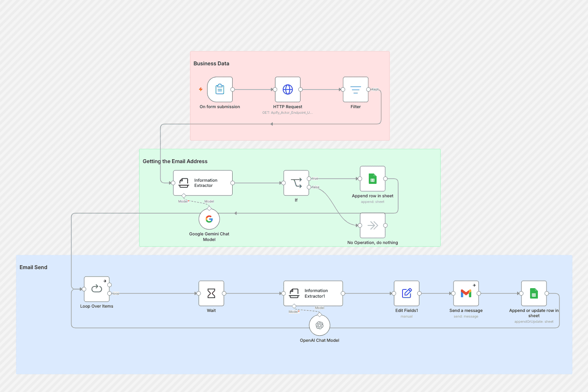Click the OpenAI Chat Model label
Image resolution: width=588 pixels, height=392 pixels.
pos(320,341)
